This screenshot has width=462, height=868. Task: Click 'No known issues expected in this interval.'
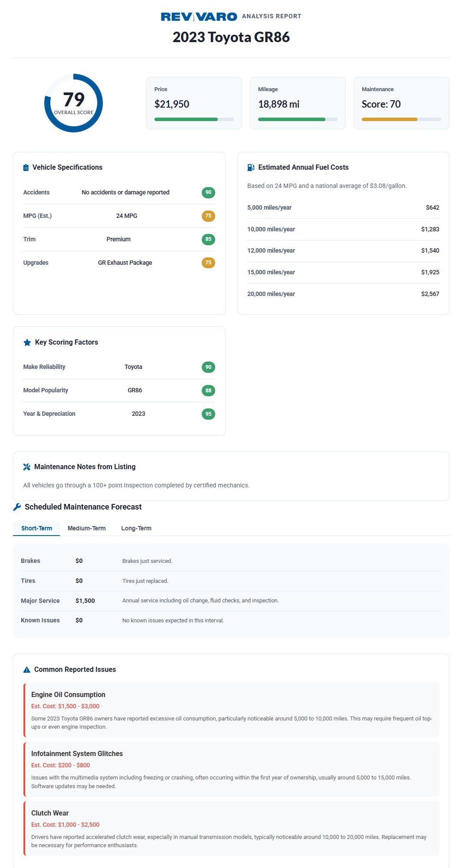click(x=173, y=621)
